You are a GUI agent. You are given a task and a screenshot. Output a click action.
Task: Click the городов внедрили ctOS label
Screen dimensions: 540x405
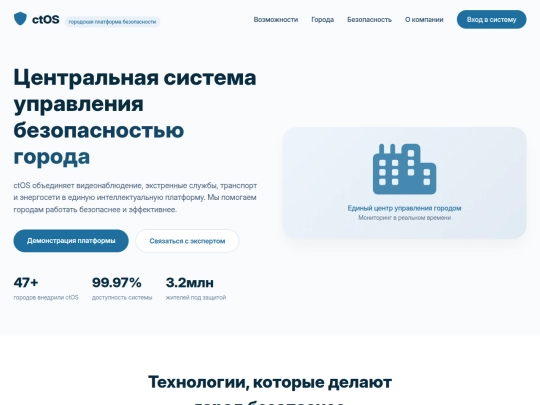46,297
